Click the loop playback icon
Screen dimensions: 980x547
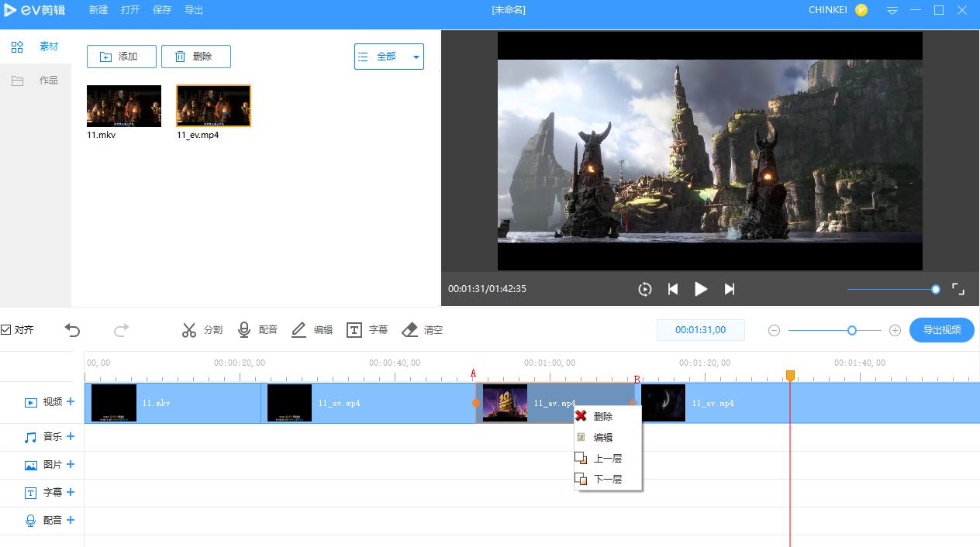coord(645,289)
